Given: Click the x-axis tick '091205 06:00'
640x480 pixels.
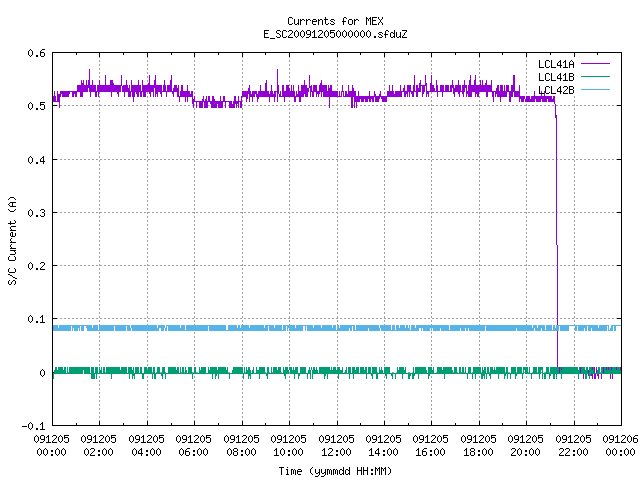Looking at the screenshot, I should 193,446.
